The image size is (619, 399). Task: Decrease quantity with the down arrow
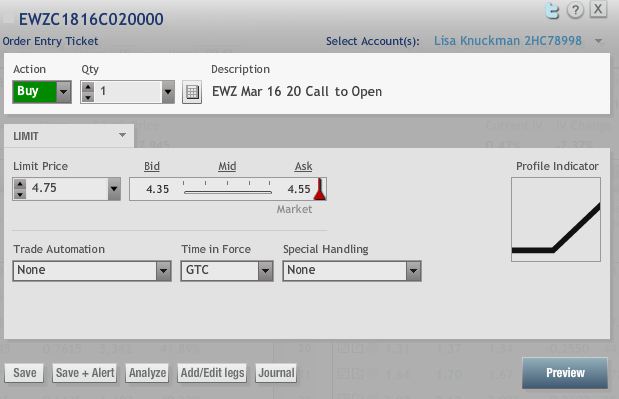88,97
